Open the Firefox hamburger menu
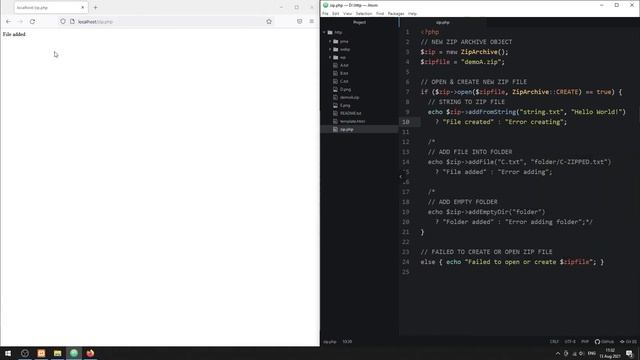Screen dimensions: 640x360 [x=312, y=22]
